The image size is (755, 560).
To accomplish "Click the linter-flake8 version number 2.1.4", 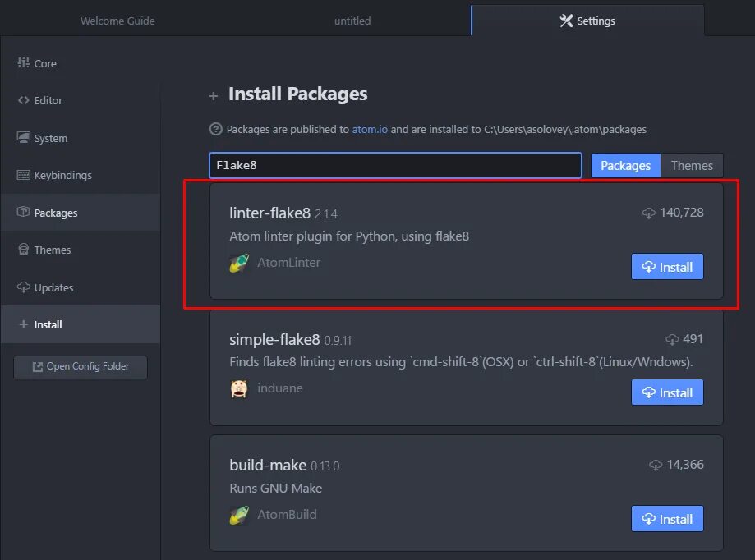I will point(326,214).
